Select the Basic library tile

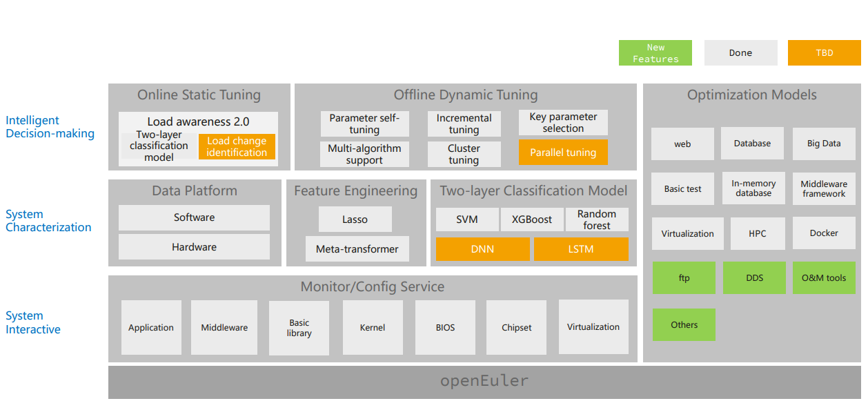[x=299, y=328]
